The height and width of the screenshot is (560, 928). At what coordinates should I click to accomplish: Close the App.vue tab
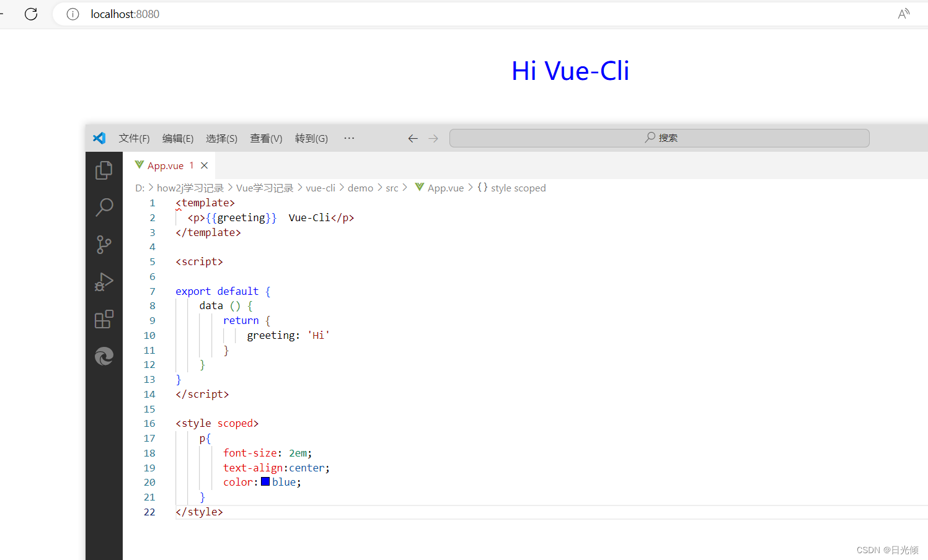click(204, 165)
